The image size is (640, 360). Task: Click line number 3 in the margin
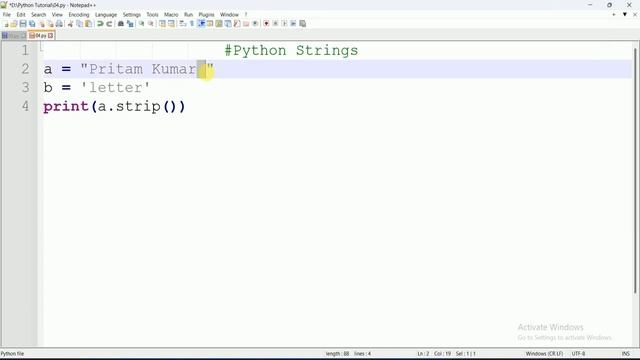click(x=25, y=88)
